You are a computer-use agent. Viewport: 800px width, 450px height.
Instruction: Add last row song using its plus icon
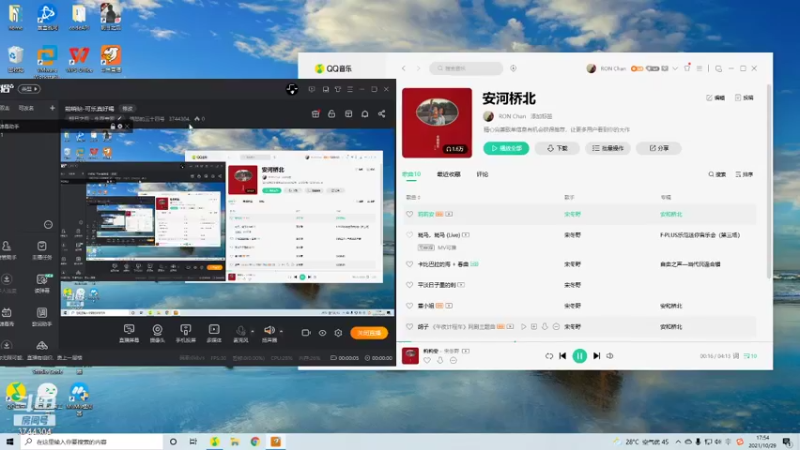click(534, 327)
